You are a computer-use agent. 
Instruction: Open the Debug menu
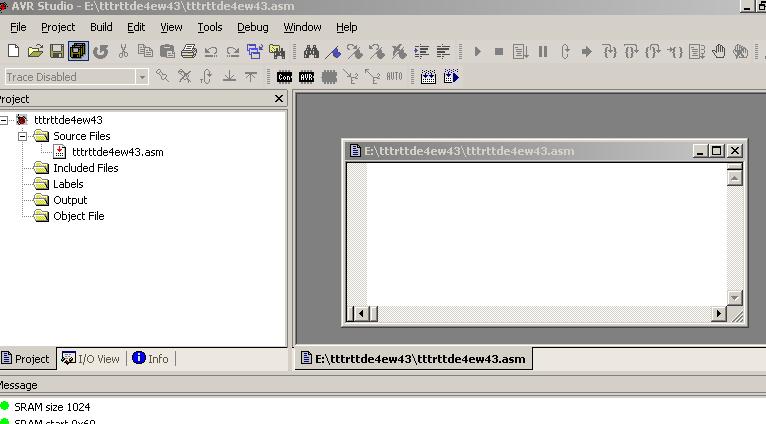tap(253, 27)
